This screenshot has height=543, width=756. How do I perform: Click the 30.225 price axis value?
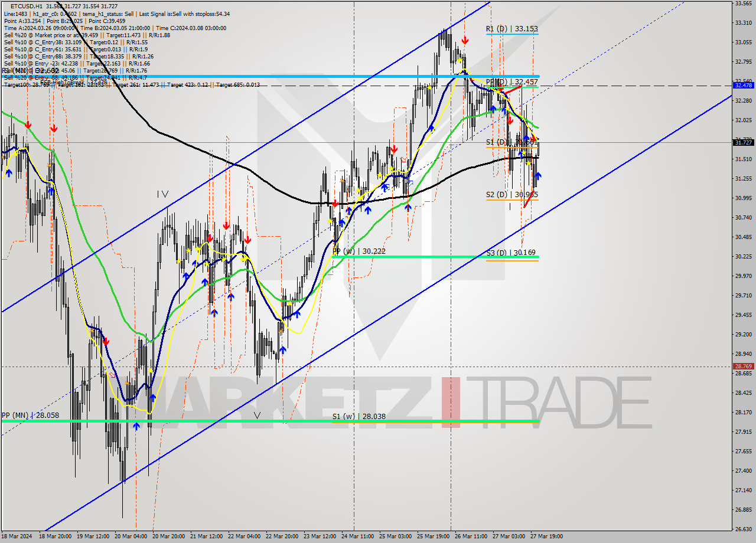(743, 256)
